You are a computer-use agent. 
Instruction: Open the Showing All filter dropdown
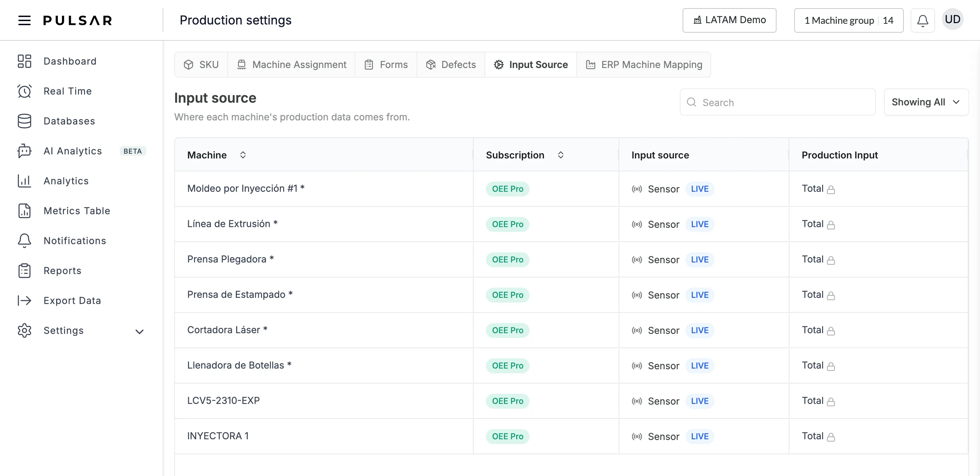[926, 102]
